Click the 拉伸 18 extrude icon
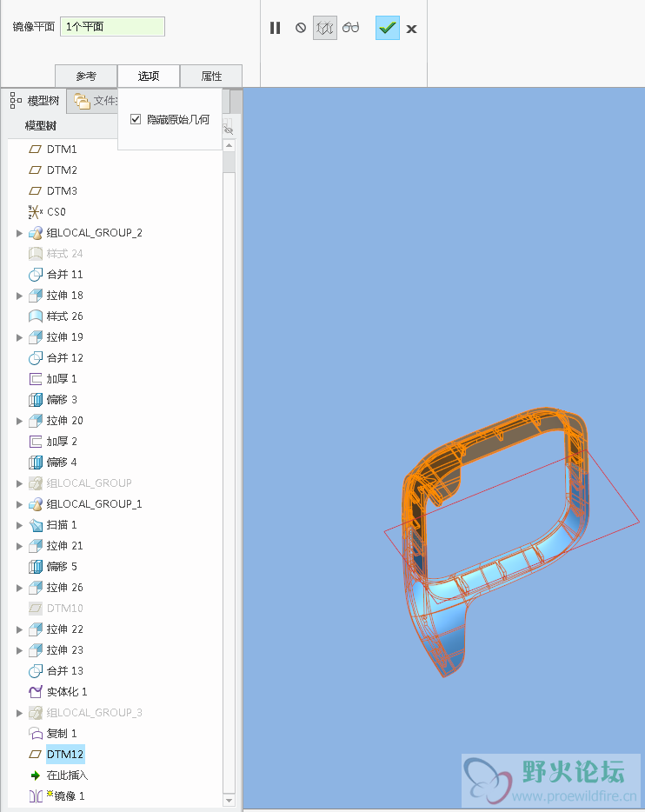 point(35,296)
